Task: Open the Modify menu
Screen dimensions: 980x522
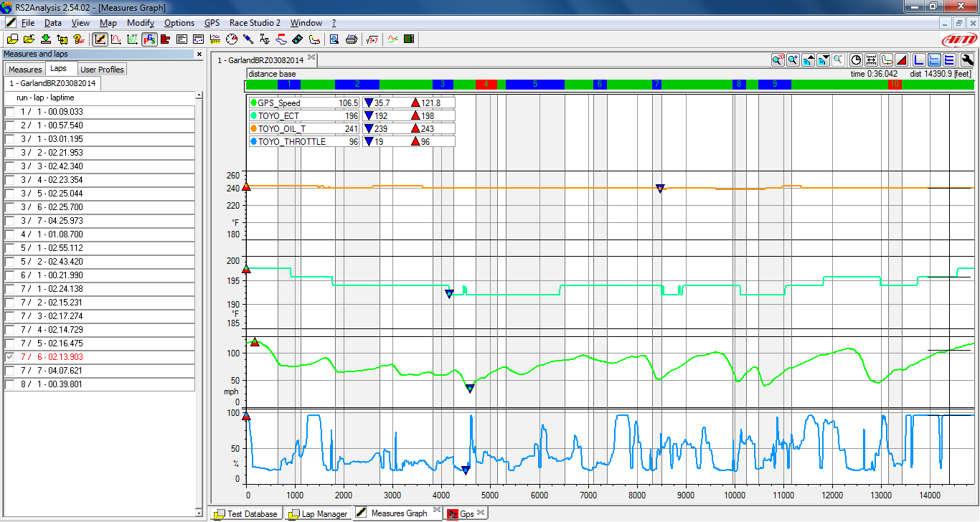Action: coord(141,23)
